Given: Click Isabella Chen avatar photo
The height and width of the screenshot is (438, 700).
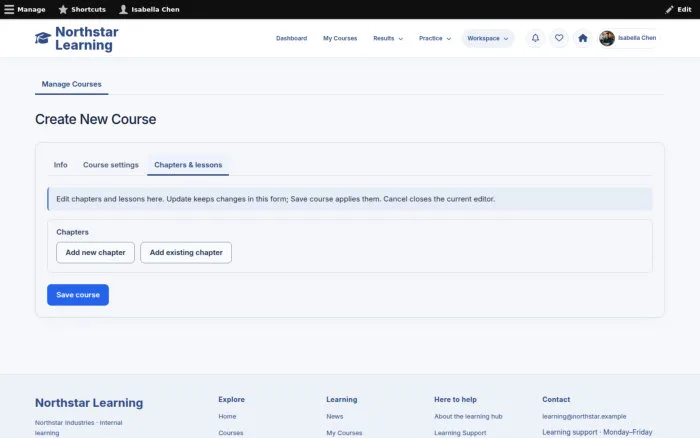Looking at the screenshot, I should pos(607,38).
